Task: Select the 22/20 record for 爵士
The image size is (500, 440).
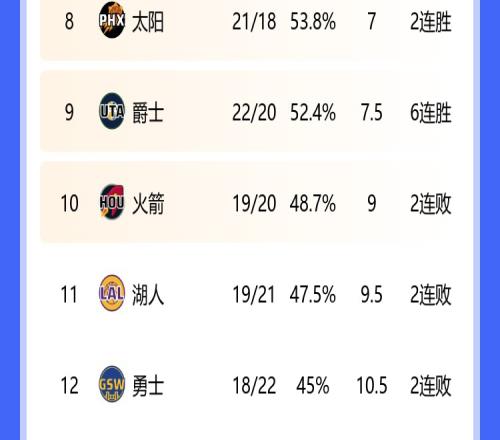Action: click(254, 113)
